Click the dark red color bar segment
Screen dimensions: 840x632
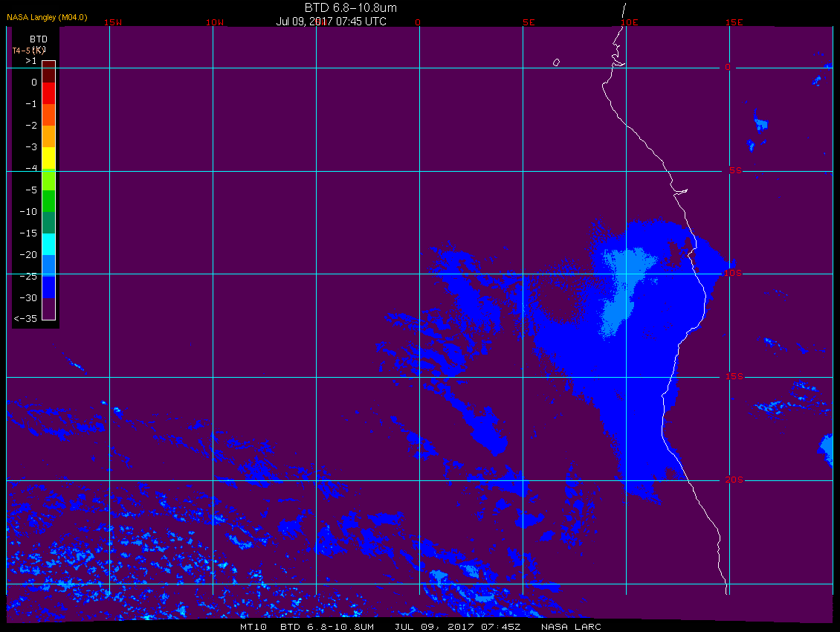[x=49, y=72]
